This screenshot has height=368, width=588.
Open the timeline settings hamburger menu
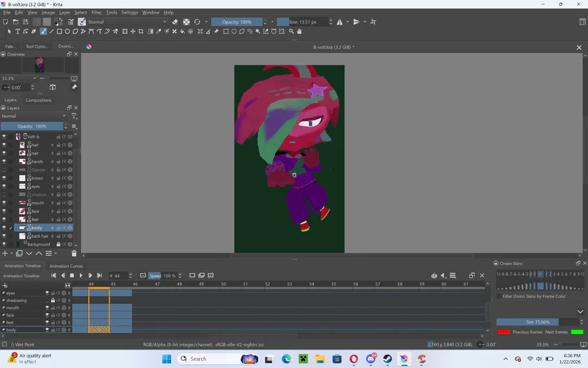(x=453, y=276)
